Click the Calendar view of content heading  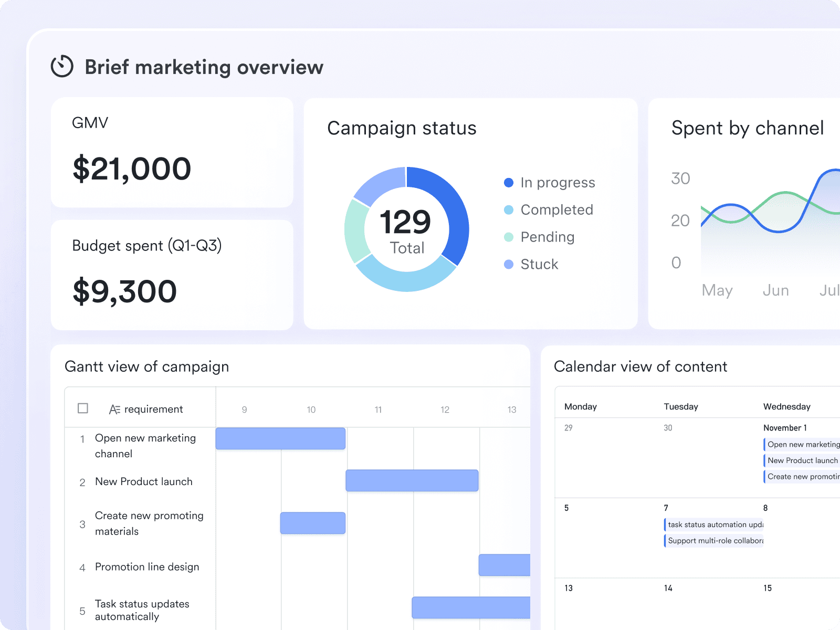pos(640,366)
